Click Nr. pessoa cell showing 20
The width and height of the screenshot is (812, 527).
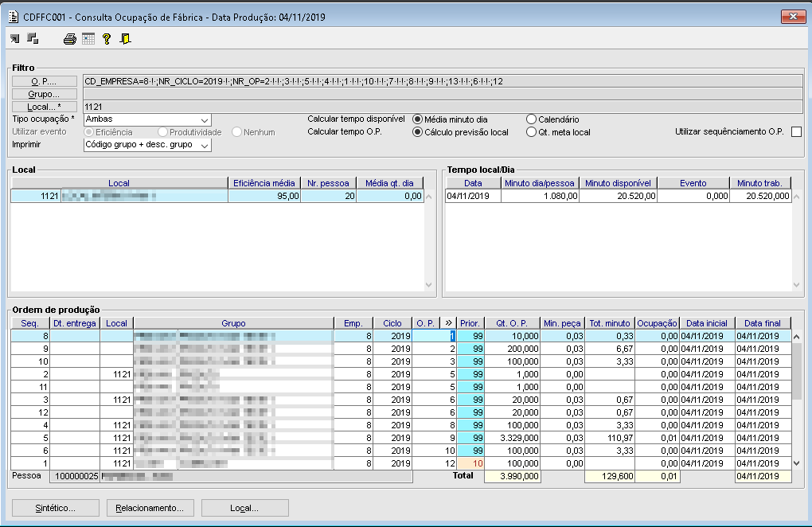point(328,196)
